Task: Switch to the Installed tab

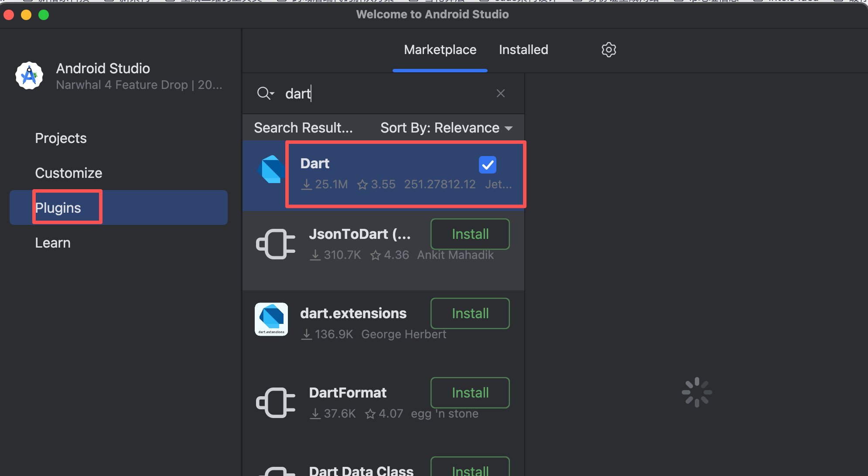Action: (523, 50)
